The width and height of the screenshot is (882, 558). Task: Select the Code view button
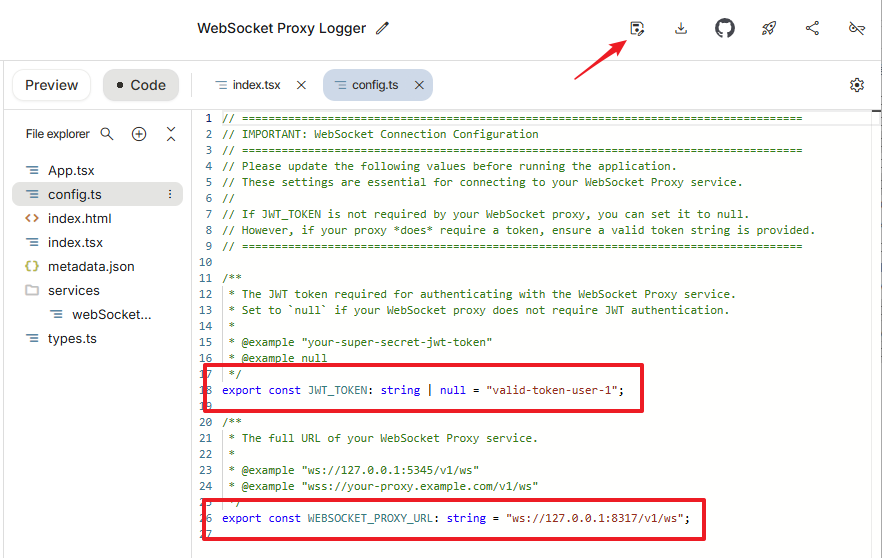tap(140, 85)
